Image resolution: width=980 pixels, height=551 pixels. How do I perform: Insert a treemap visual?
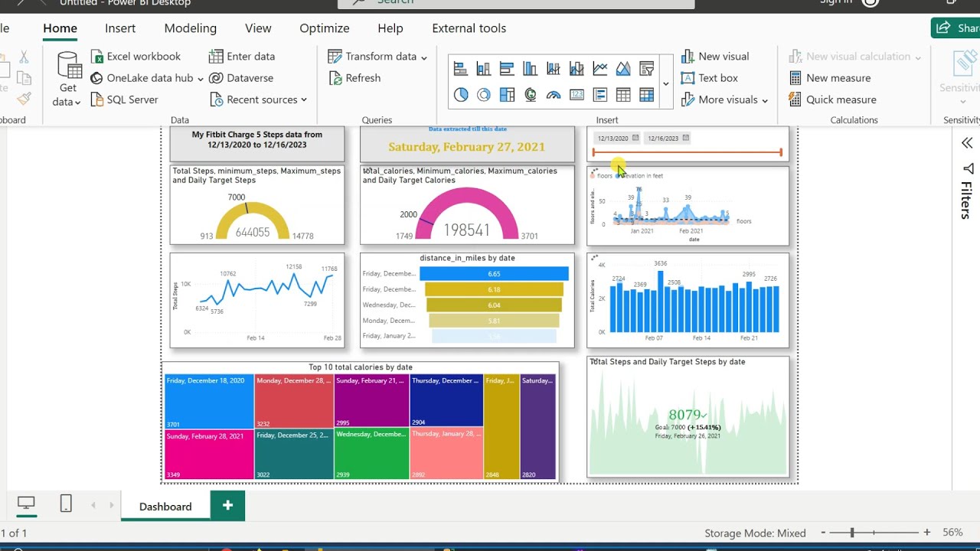[x=507, y=95]
